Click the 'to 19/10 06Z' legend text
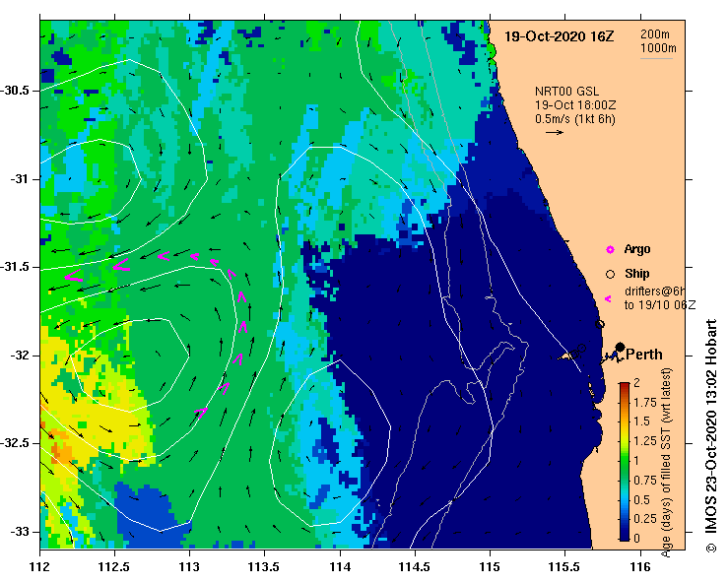The height and width of the screenshot is (583, 728). click(x=660, y=305)
